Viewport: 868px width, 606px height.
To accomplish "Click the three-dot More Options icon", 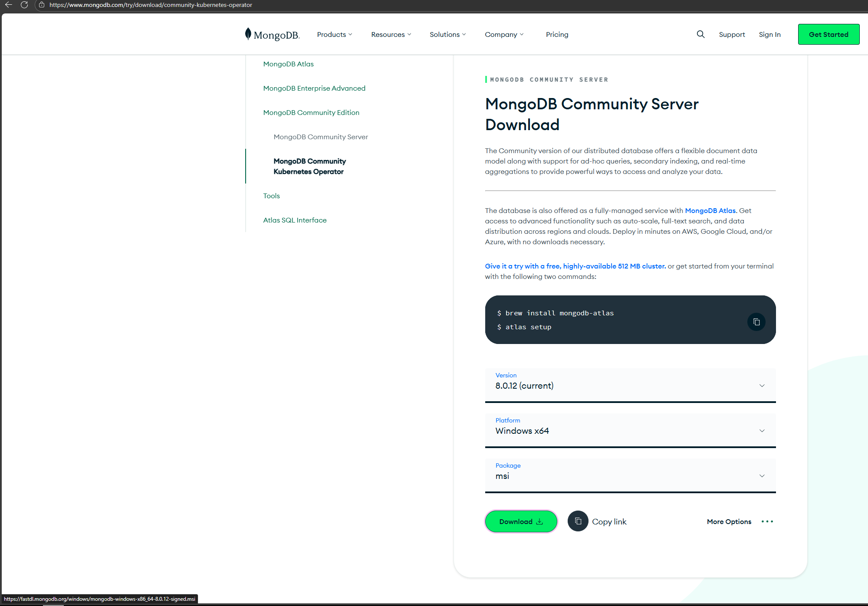I will pyautogui.click(x=767, y=521).
